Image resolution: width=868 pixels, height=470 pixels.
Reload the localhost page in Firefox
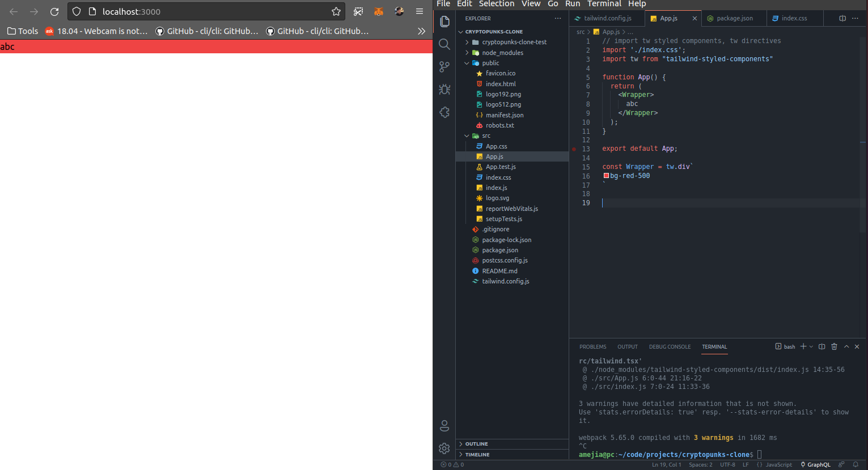[54, 11]
